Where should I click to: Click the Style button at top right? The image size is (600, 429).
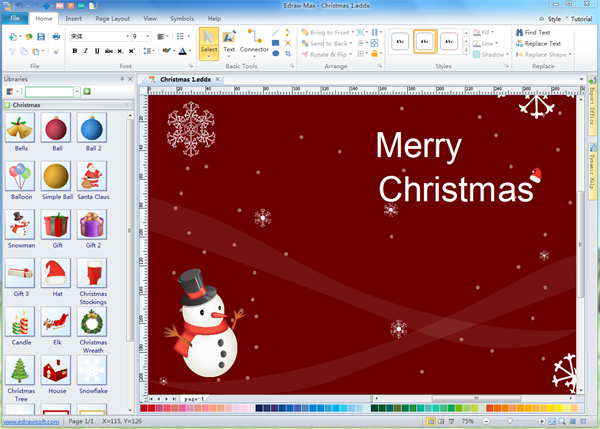point(554,19)
